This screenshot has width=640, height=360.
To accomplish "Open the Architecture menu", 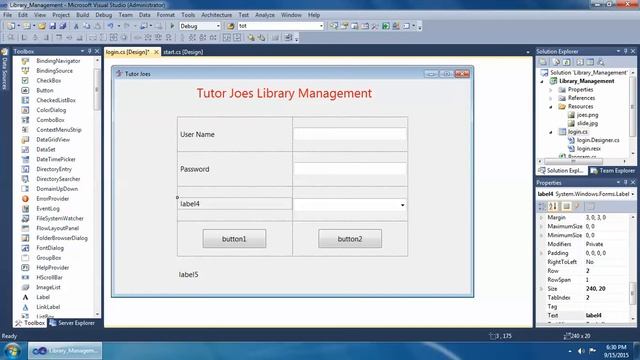I will pyautogui.click(x=216, y=15).
